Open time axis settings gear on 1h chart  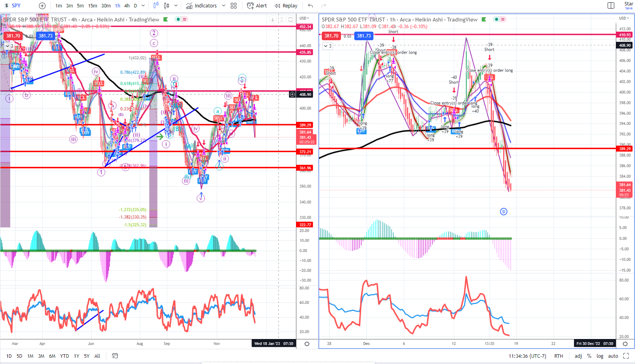coord(625,344)
